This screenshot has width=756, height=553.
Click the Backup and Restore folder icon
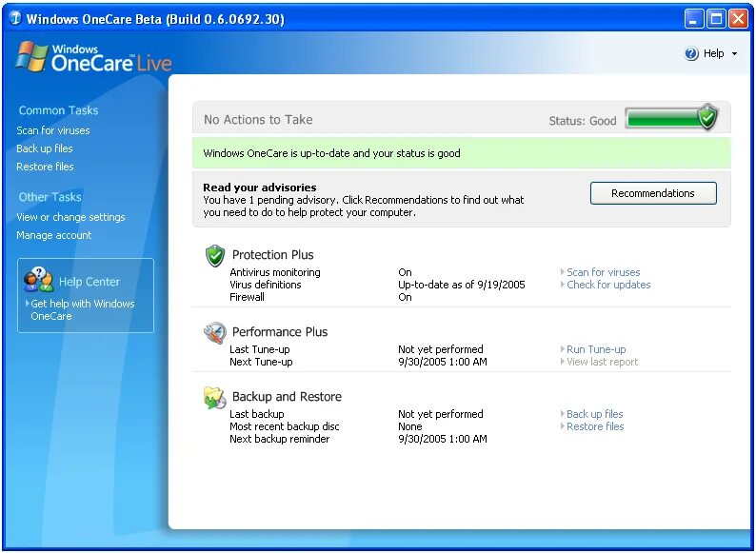[214, 397]
